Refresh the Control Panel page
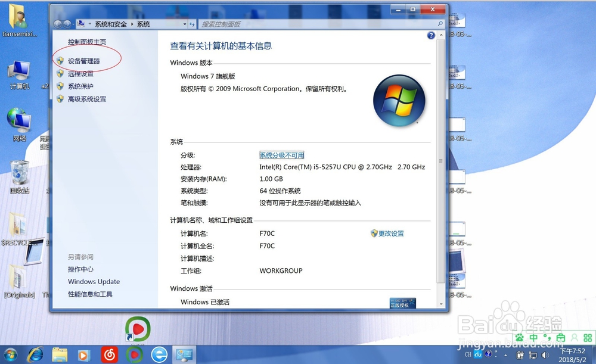The image size is (596, 364). tap(193, 24)
